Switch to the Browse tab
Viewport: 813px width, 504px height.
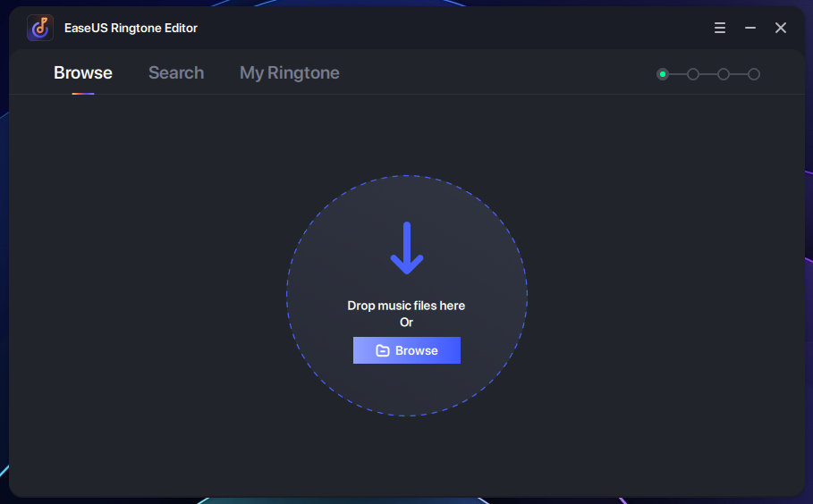(x=83, y=73)
